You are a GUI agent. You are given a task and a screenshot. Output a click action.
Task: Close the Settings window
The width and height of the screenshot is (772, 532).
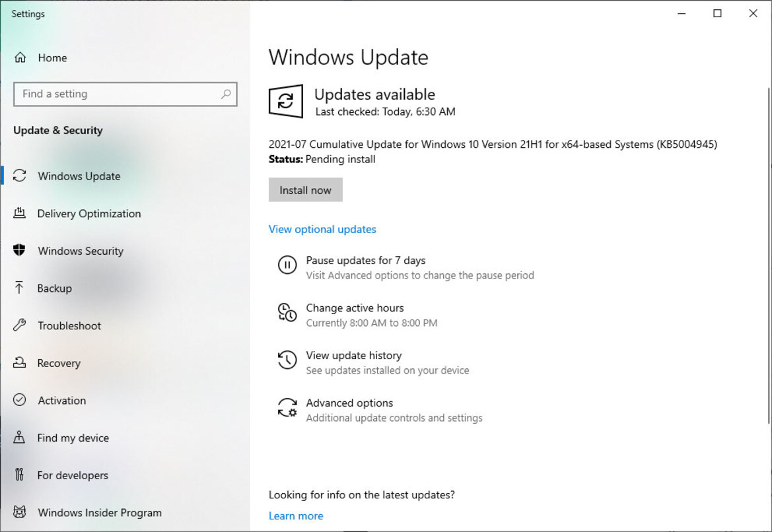point(754,13)
